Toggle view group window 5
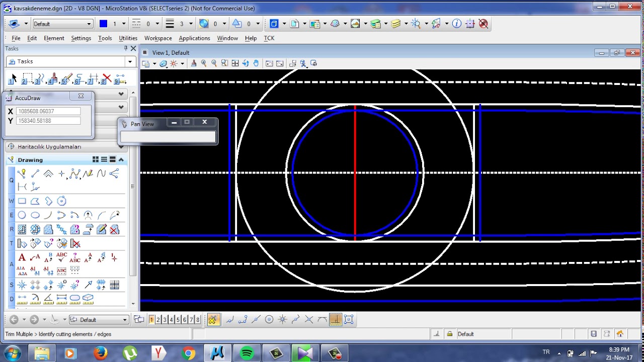This screenshot has height=362, width=644. 178,320
